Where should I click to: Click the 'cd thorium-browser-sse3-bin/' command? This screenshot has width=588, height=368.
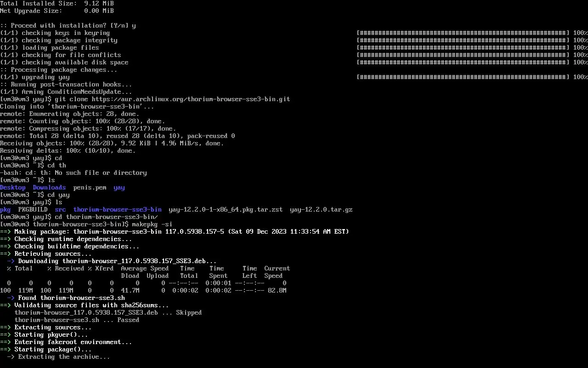click(107, 217)
